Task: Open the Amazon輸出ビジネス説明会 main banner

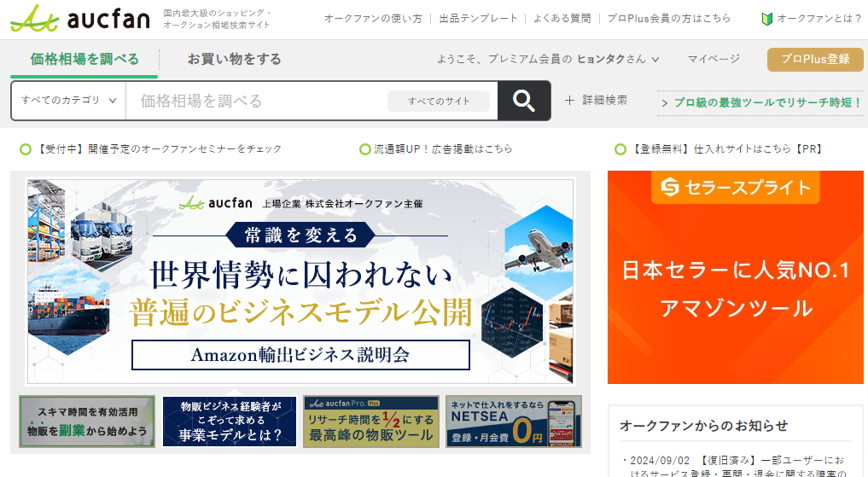Action: click(x=300, y=281)
